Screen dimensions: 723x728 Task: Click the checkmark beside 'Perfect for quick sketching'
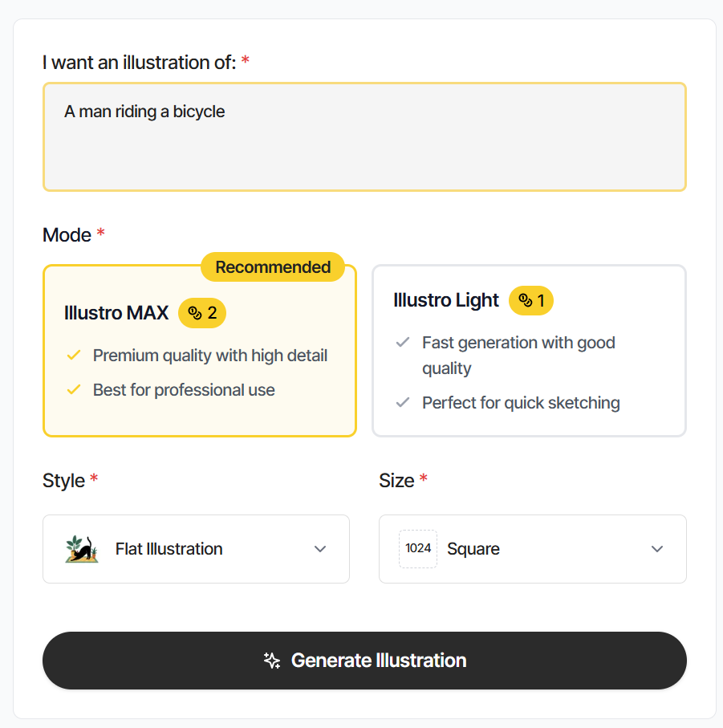(403, 402)
